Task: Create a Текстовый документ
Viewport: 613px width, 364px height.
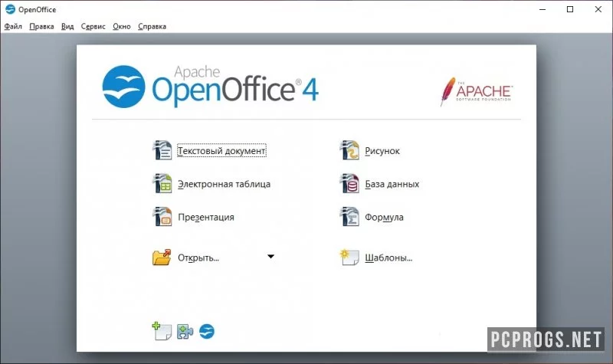Action: point(221,150)
